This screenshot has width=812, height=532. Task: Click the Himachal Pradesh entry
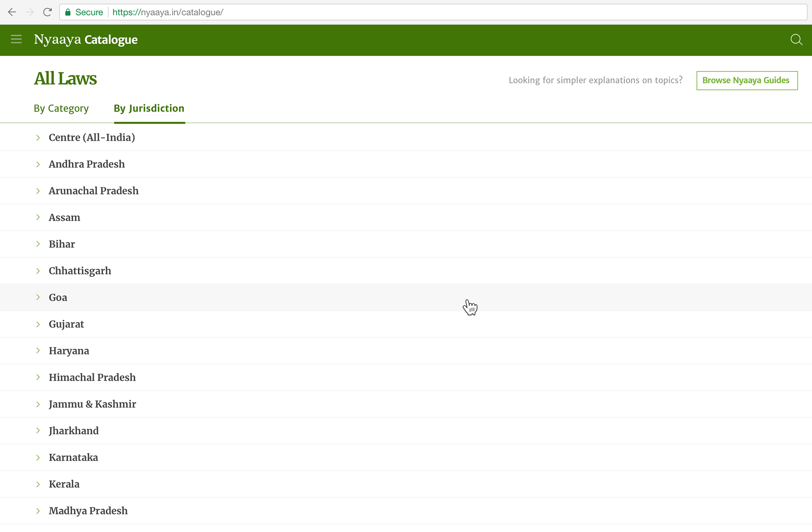pyautogui.click(x=92, y=378)
